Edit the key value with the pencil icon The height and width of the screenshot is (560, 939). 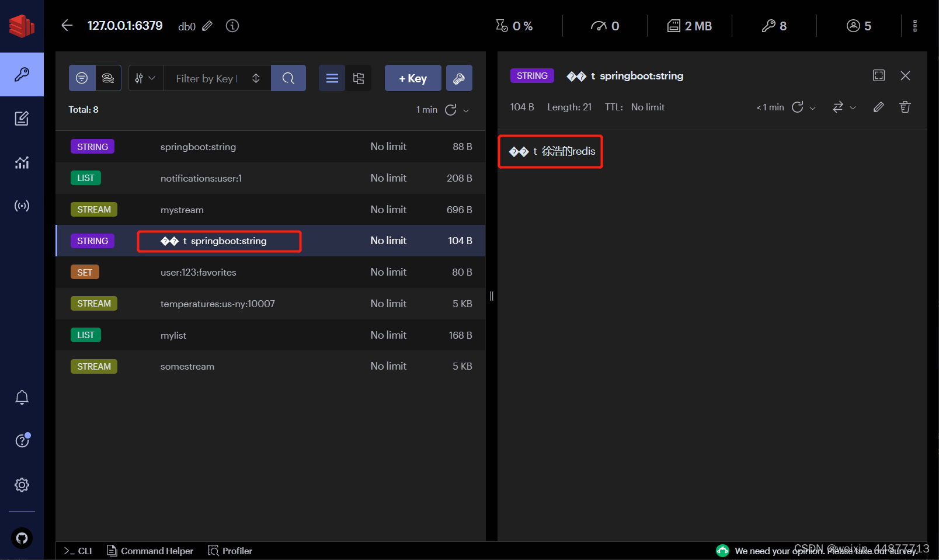tap(879, 107)
